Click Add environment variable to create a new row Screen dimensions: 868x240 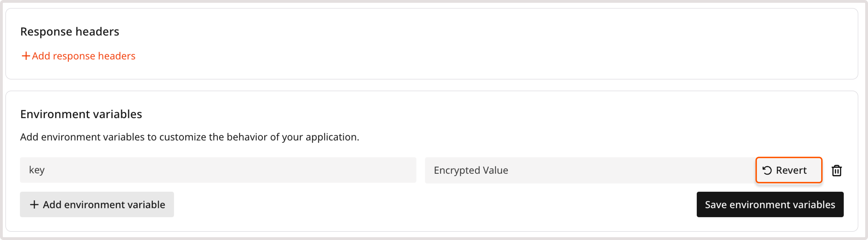[97, 204]
